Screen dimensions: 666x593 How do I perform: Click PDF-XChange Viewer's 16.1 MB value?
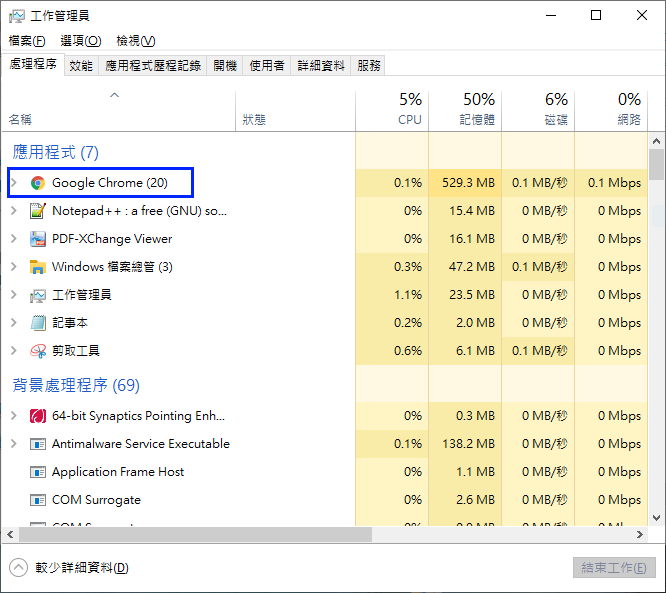coord(472,239)
